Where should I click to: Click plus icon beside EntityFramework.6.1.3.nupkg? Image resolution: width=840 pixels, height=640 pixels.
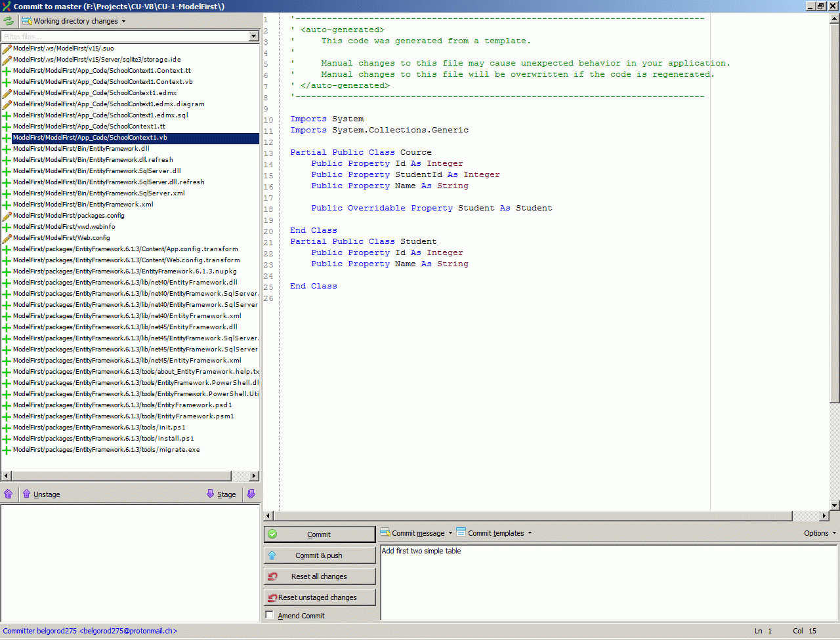pyautogui.click(x=7, y=271)
